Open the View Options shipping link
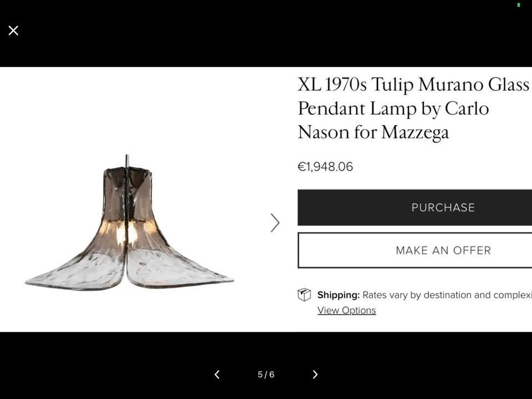532x399 pixels. click(346, 310)
